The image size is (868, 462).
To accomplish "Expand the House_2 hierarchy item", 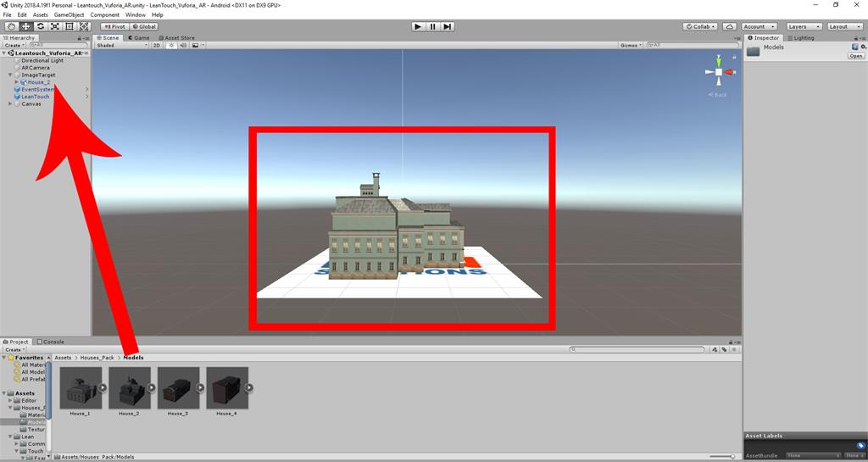I will tap(17, 82).
